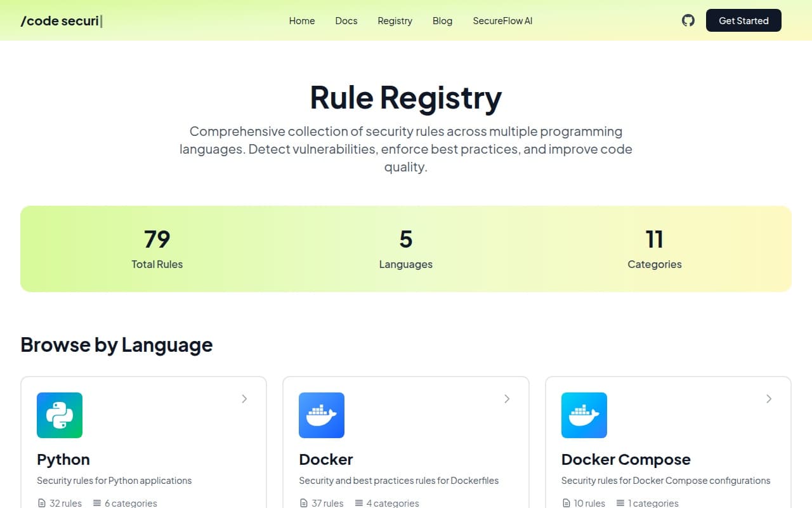Open the Blog navigation link
This screenshot has width=812, height=508.
coord(442,21)
